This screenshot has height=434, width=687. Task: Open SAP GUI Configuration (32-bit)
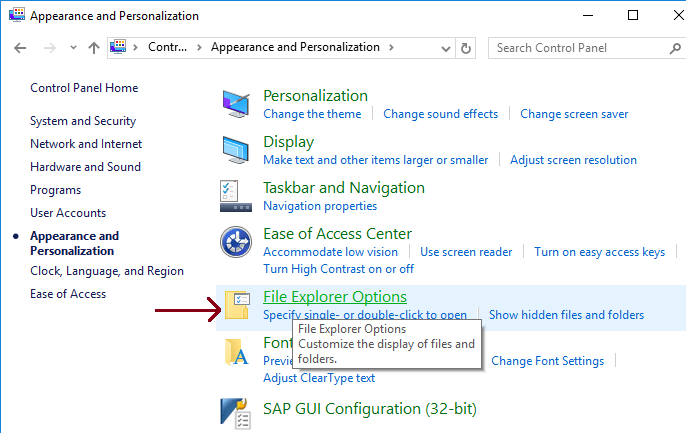[370, 409]
